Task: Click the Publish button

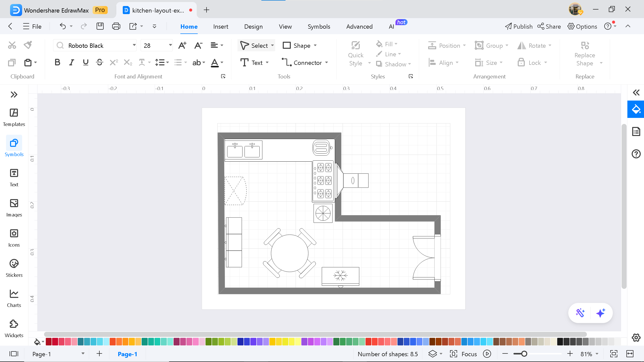Action: pyautogui.click(x=519, y=26)
